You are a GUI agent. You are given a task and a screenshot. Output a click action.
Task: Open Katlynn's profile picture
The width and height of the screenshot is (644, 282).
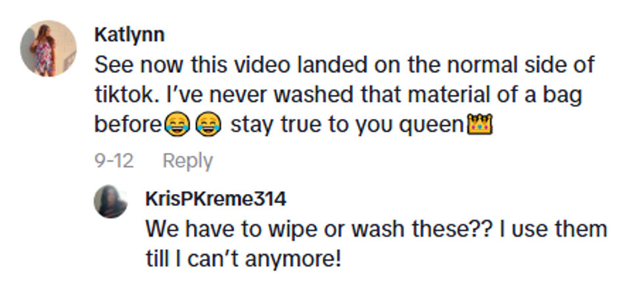click(x=49, y=49)
